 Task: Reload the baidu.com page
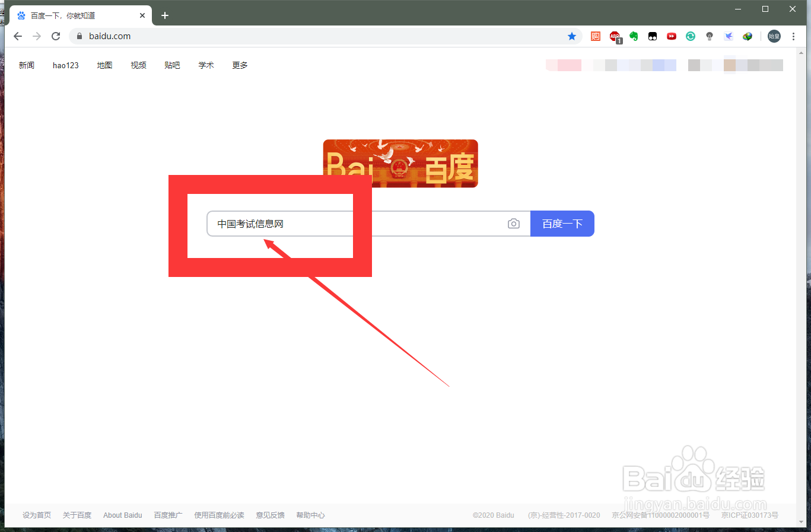click(56, 36)
